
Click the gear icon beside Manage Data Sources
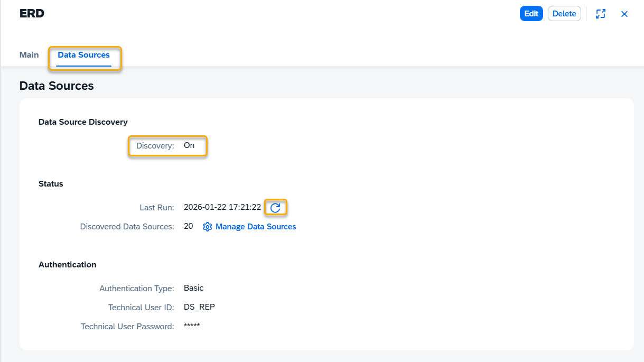207,227
